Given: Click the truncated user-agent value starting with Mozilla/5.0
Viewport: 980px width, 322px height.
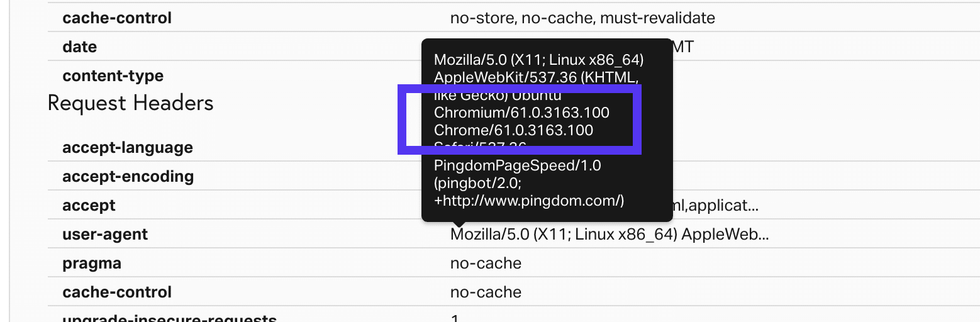Looking at the screenshot, I should (609, 235).
